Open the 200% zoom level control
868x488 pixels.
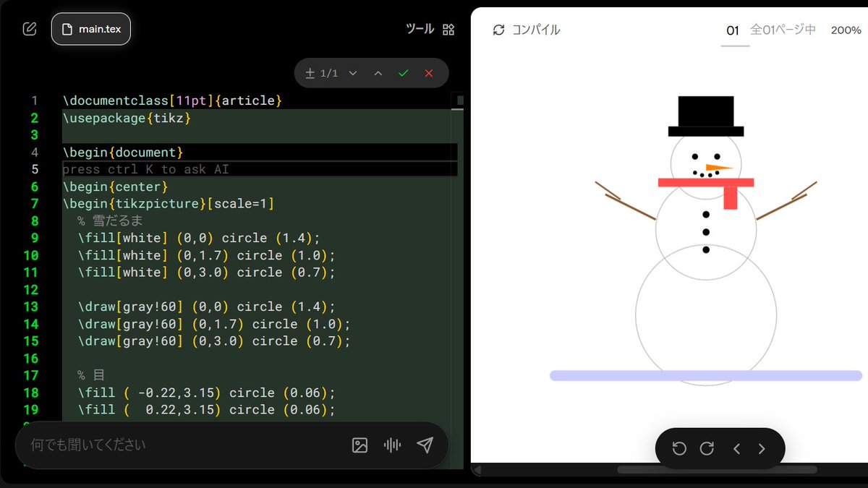(846, 30)
